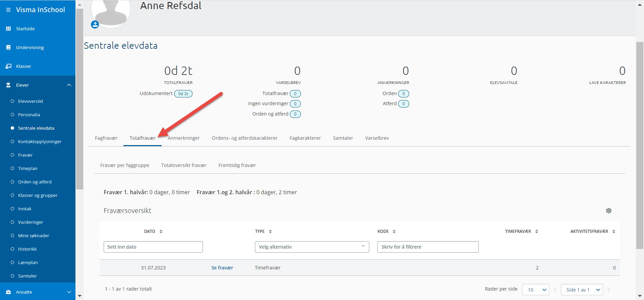The width and height of the screenshot is (644, 300).
Task: Click the Elever student icon
Action: coord(8,85)
